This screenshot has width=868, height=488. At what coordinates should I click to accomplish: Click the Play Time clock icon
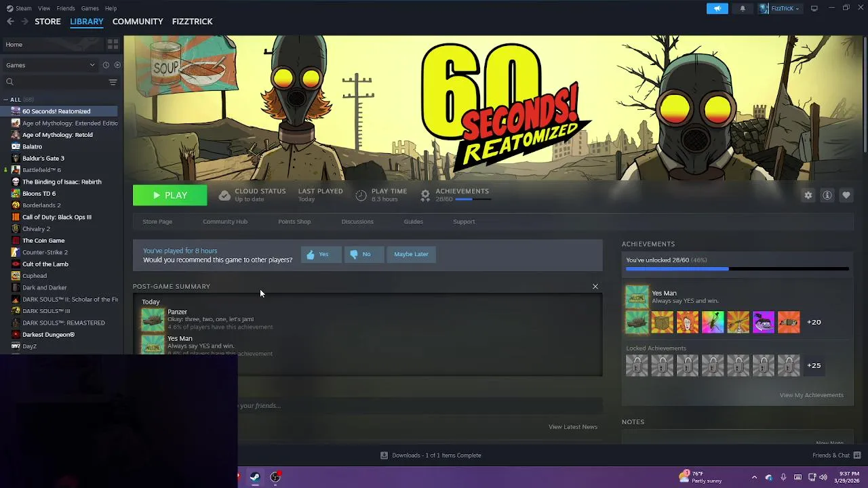pyautogui.click(x=361, y=195)
